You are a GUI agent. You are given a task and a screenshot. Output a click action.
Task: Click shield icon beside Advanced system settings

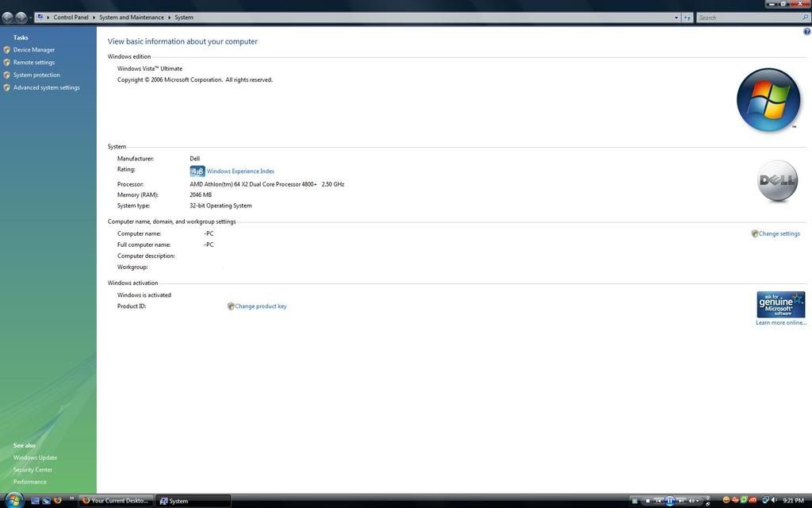(6, 87)
